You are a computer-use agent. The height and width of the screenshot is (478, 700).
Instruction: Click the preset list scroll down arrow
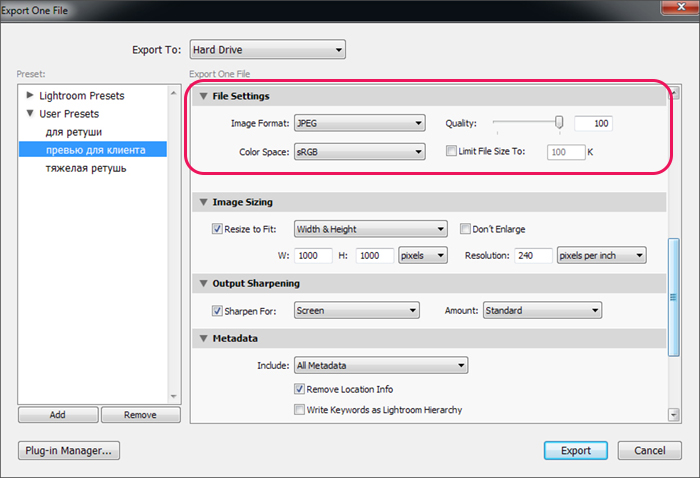point(174,396)
